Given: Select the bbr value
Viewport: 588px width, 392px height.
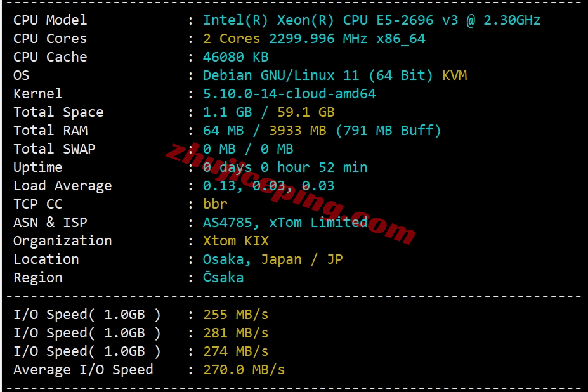Looking at the screenshot, I should pos(215,204).
